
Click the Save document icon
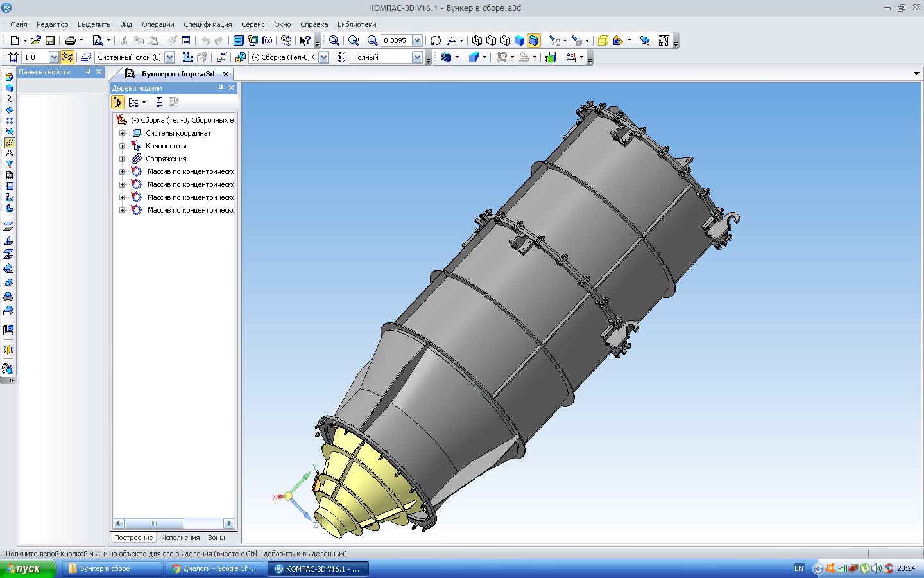tap(50, 40)
